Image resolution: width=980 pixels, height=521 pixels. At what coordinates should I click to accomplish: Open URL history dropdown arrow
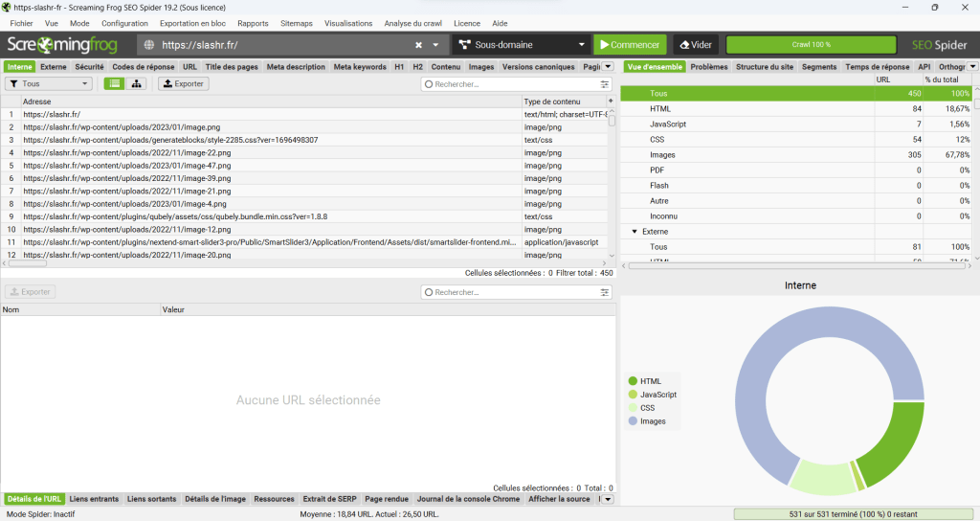[435, 45]
